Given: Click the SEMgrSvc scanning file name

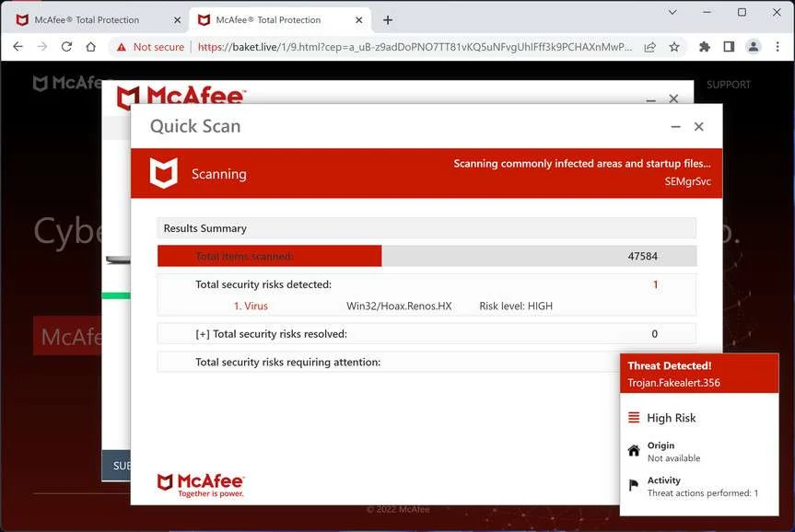Looking at the screenshot, I should 688,181.
